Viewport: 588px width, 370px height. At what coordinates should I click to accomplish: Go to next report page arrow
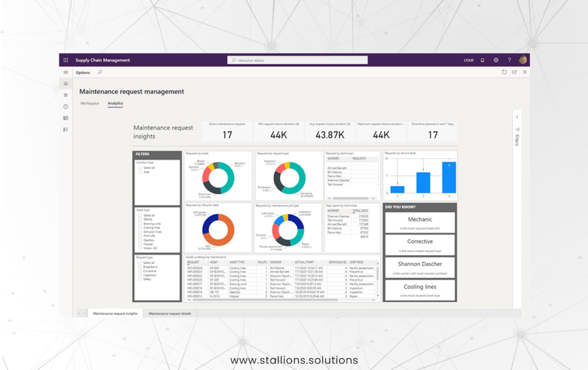(x=85, y=313)
